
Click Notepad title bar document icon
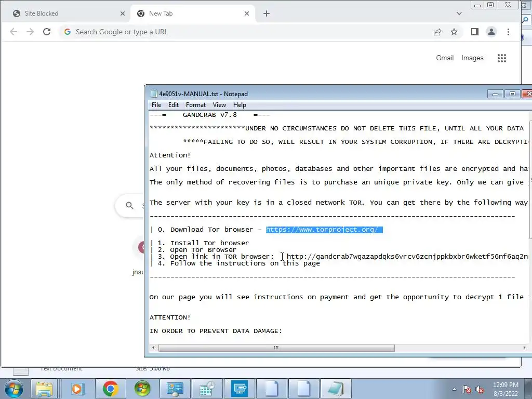[153, 94]
